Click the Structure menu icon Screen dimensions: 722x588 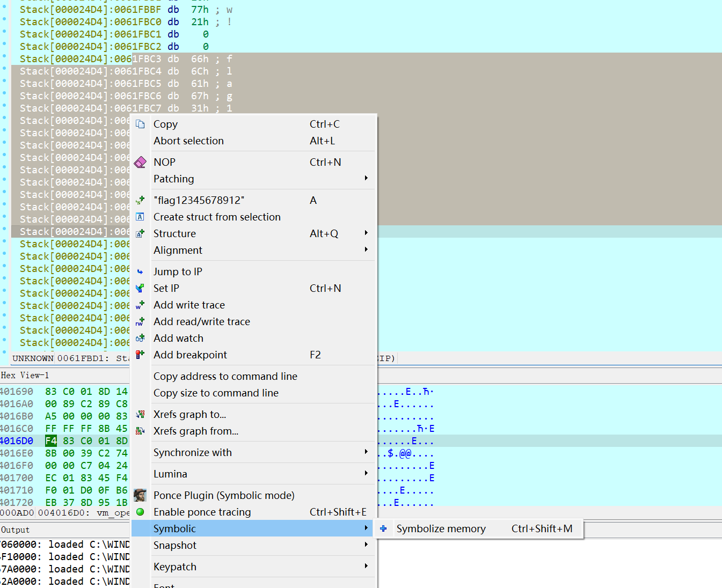coord(140,233)
